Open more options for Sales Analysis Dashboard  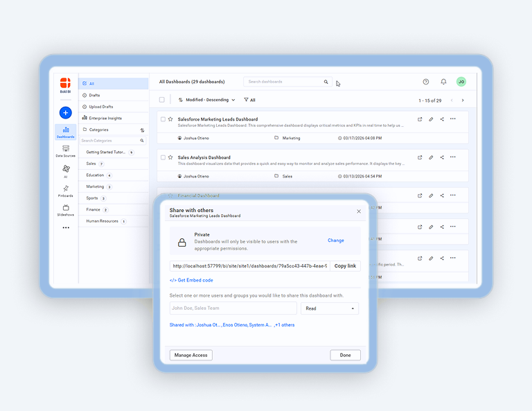452,157
